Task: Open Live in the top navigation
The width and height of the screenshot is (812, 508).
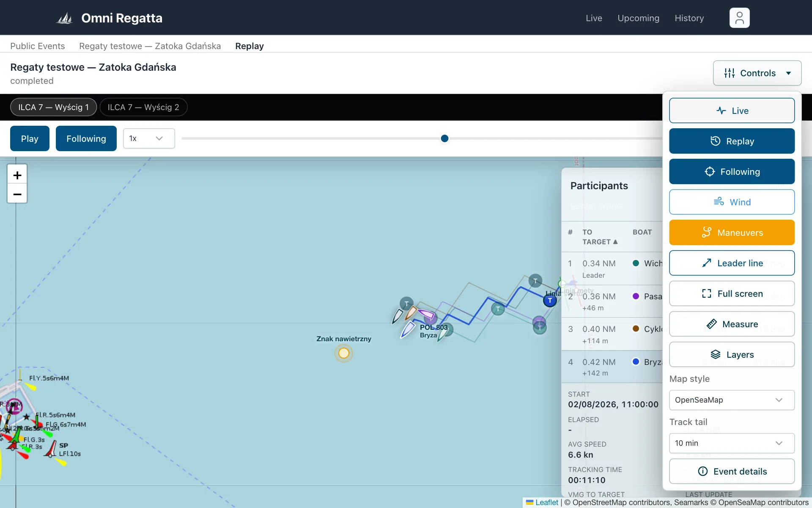Action: pyautogui.click(x=594, y=18)
